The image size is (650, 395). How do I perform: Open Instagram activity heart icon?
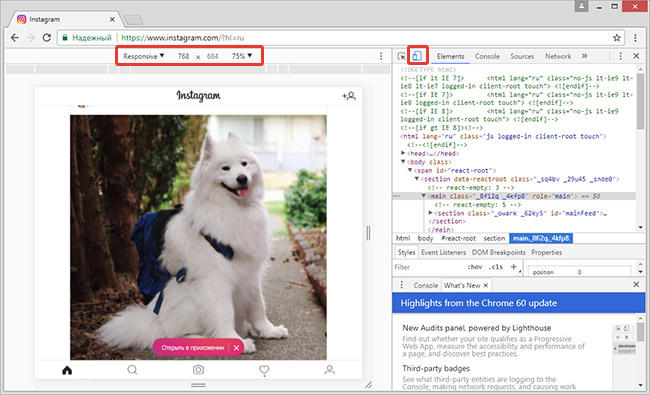(x=264, y=370)
